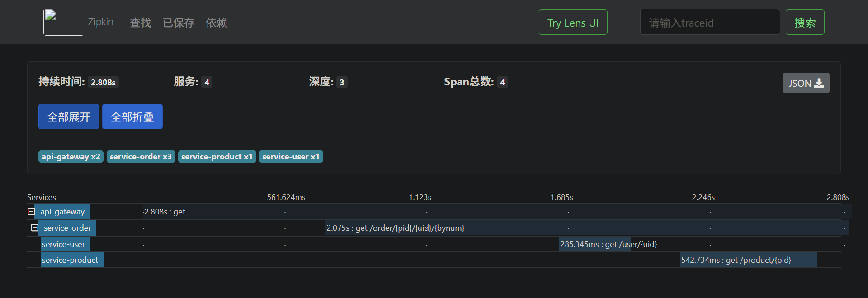Click the 1.685s timeline label
The image size is (868, 298).
[561, 197]
